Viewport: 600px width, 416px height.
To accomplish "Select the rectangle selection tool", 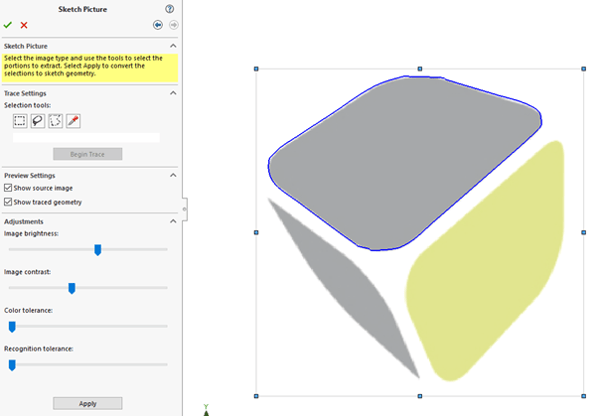I will pyautogui.click(x=20, y=121).
